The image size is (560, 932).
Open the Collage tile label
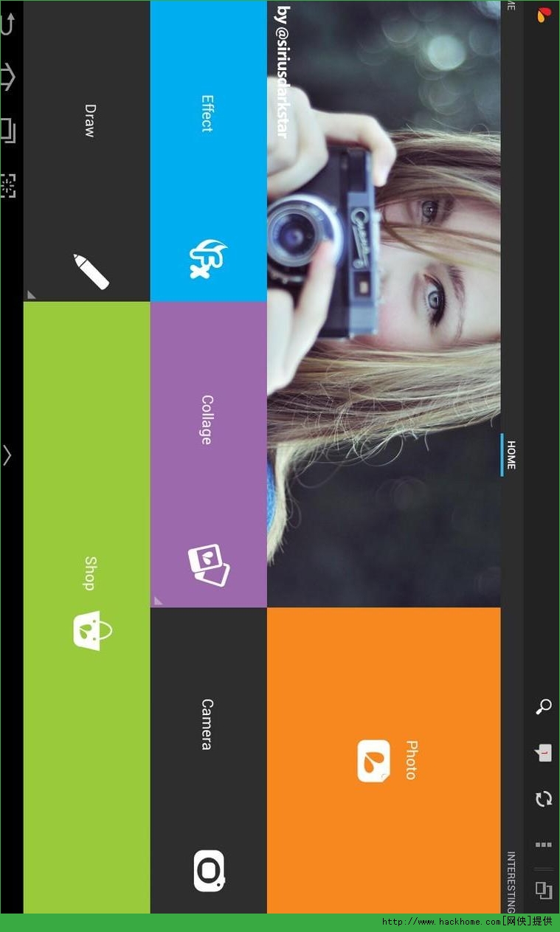207,420
